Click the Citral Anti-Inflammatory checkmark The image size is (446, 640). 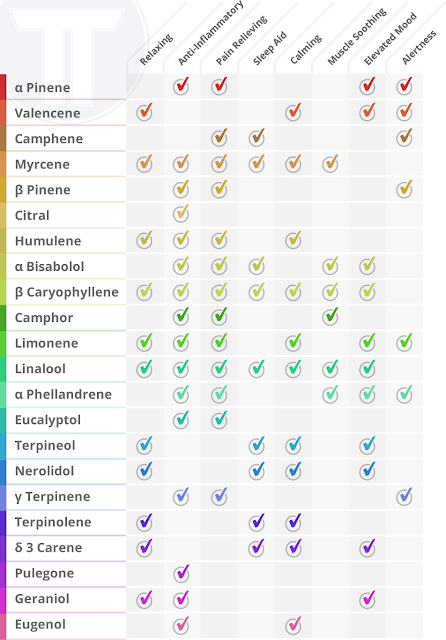coord(181,214)
